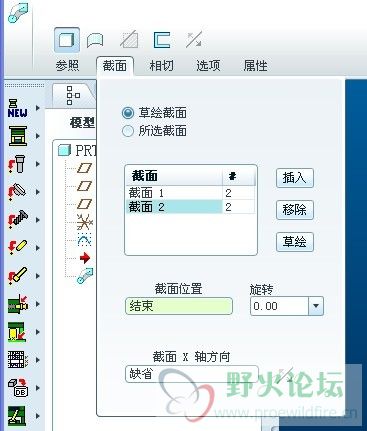The height and width of the screenshot is (431, 367).
Task: Open the 参照 tab
Action: click(x=67, y=65)
